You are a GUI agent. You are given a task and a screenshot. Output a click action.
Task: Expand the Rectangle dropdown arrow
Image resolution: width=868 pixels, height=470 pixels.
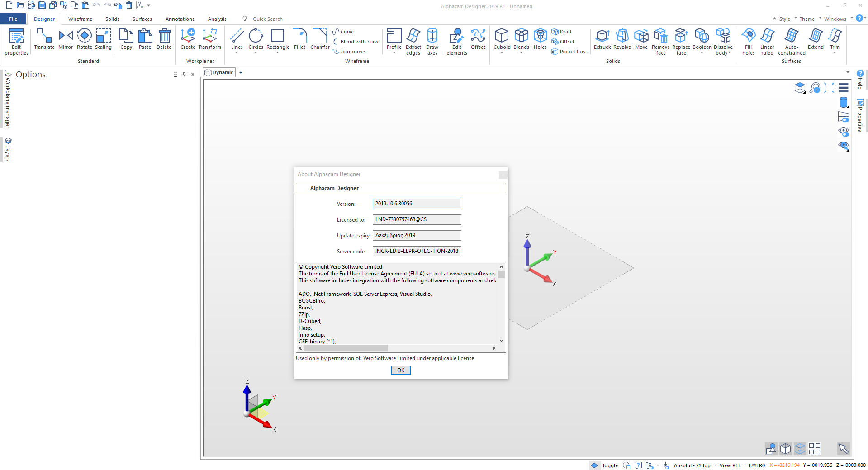coord(277,53)
